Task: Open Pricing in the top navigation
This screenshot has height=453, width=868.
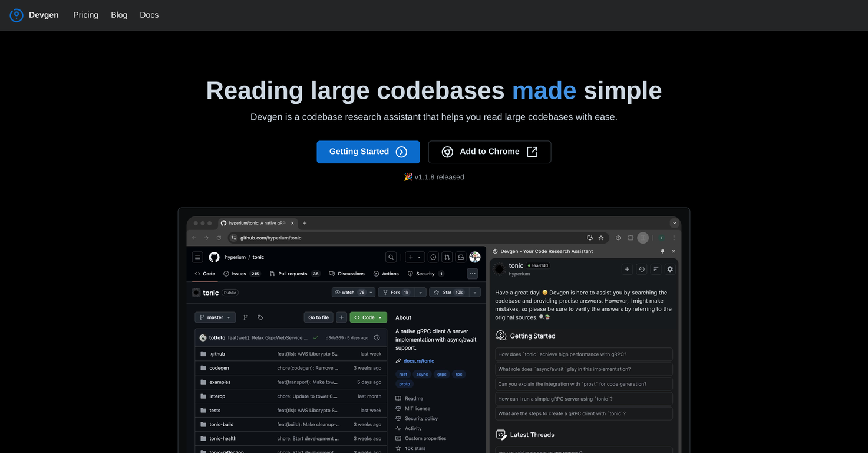Action: (x=85, y=15)
